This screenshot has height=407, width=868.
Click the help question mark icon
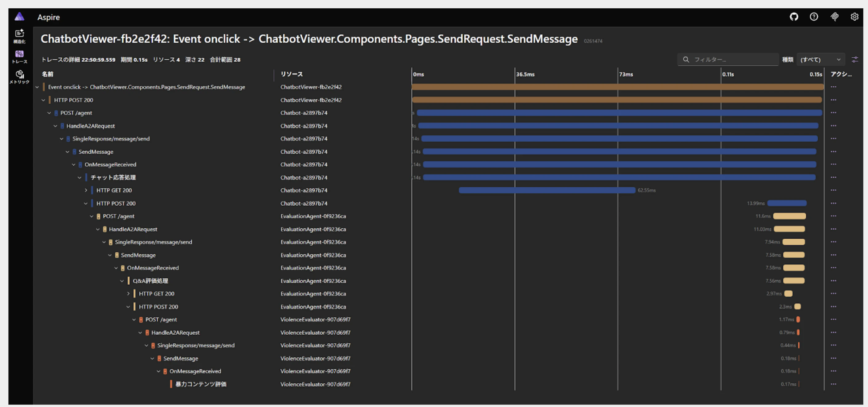click(814, 17)
